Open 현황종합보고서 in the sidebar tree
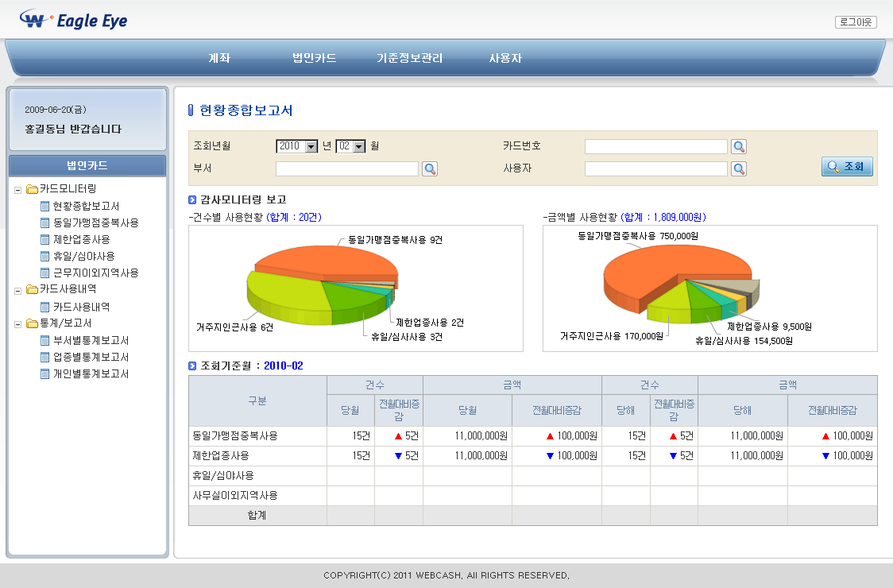This screenshot has height=588, width=893. point(85,206)
